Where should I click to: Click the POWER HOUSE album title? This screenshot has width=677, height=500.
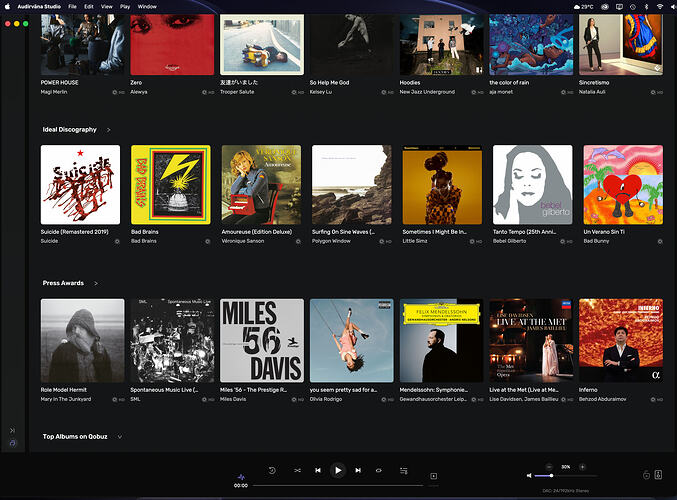(60, 82)
